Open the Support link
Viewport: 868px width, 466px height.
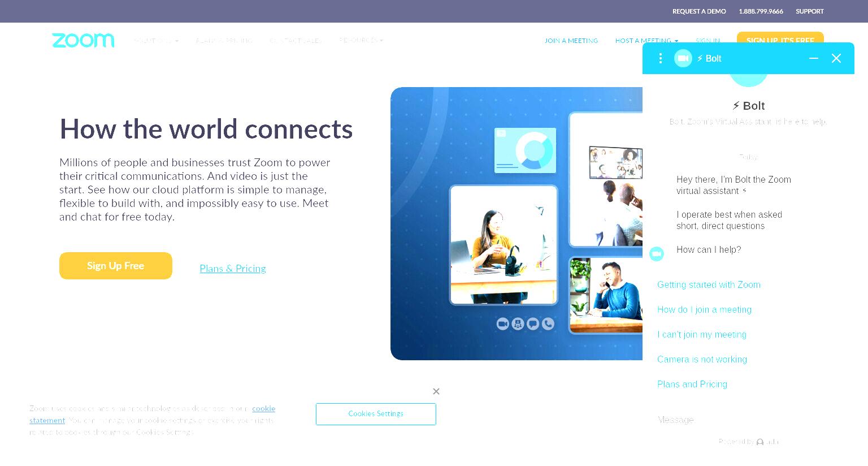coord(810,11)
